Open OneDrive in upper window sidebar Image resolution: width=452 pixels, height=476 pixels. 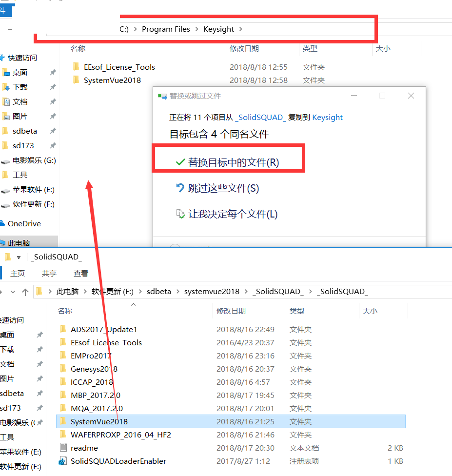coord(24,224)
